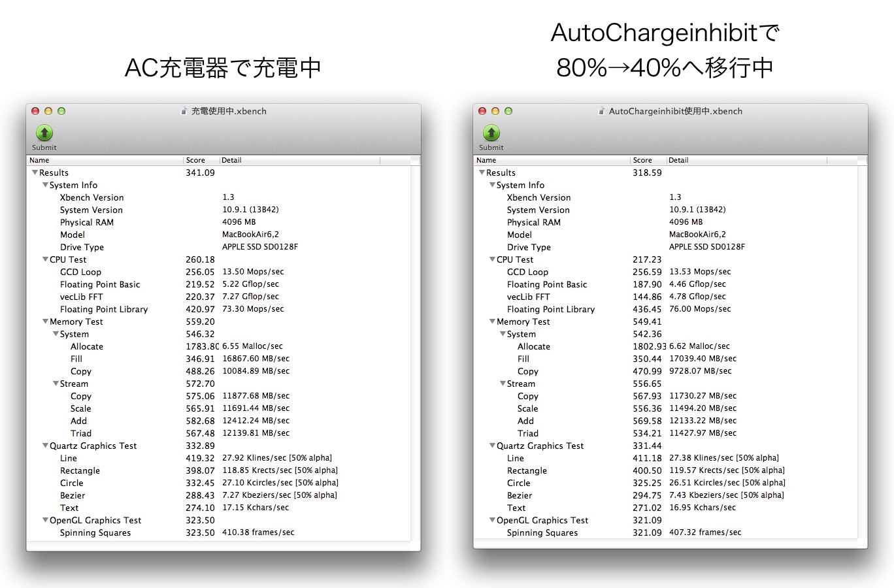Click score 341.09 in 充電使用中 window
Screen dimensions: 894x588
(200, 172)
